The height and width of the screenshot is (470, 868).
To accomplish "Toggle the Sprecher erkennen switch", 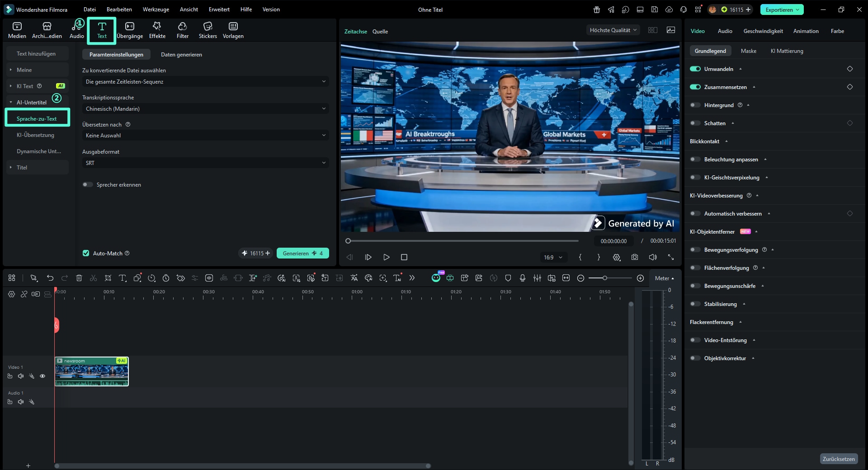I will point(88,184).
